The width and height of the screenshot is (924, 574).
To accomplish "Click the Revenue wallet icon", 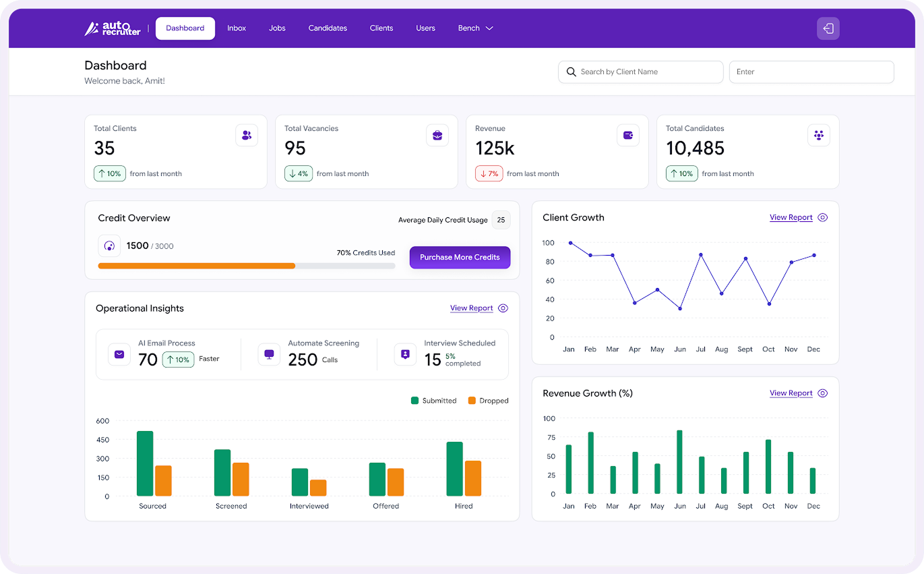I will tap(628, 136).
